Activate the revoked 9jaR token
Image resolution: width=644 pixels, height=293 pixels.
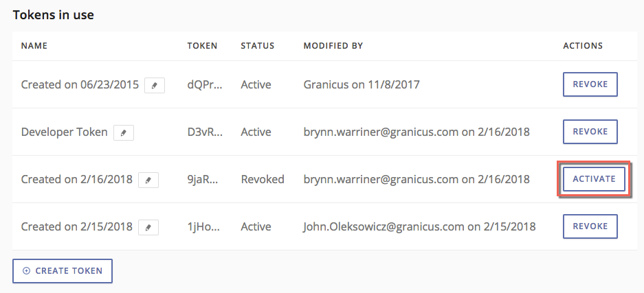594,179
